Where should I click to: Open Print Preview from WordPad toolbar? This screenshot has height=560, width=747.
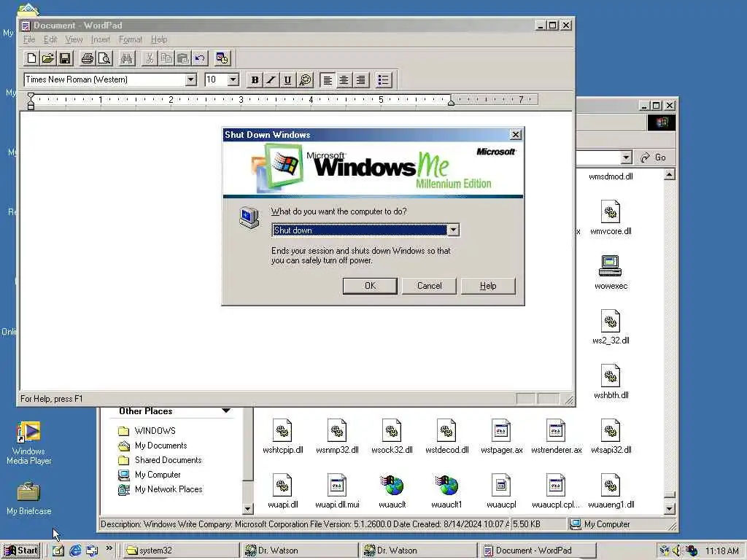point(104,58)
